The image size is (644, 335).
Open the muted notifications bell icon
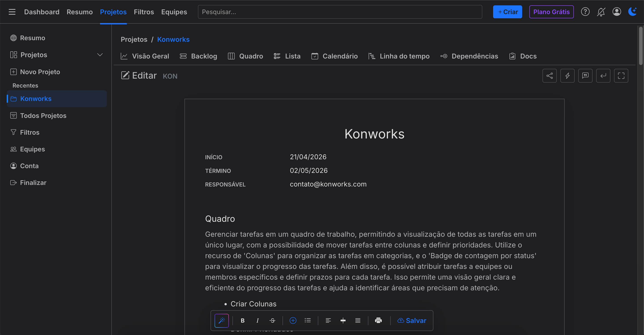[x=601, y=12]
